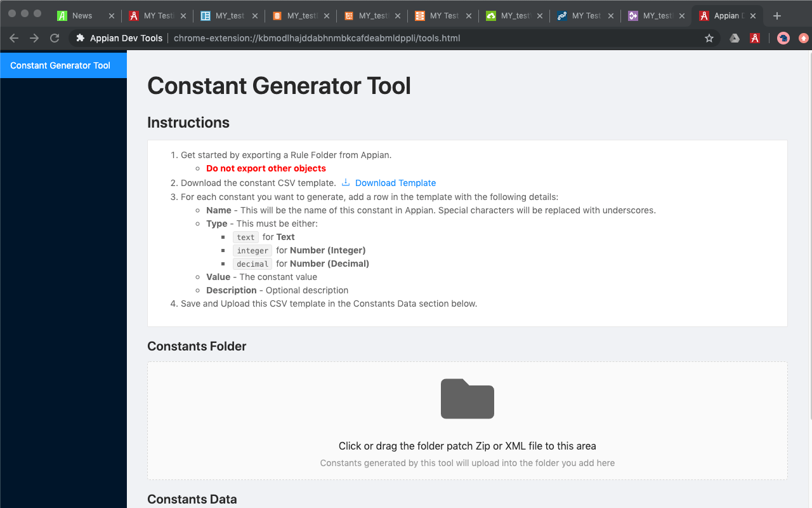The height and width of the screenshot is (508, 812).
Task: Open a new browser tab
Action: tap(776, 15)
